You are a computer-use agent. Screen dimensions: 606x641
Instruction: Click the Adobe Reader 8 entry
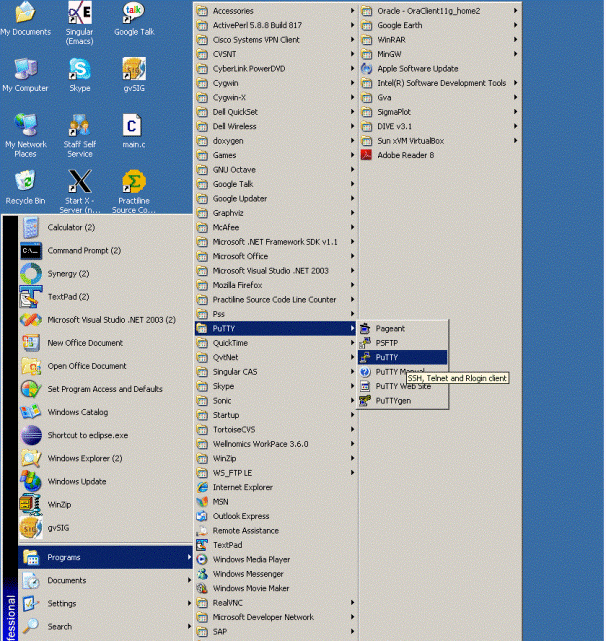(405, 155)
